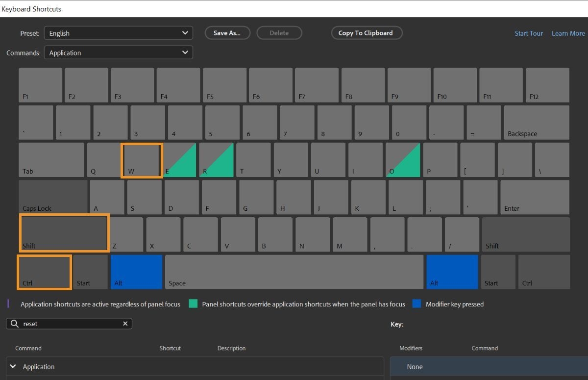Clear the reset search query
Image resolution: width=588 pixels, height=380 pixels.
pos(125,324)
